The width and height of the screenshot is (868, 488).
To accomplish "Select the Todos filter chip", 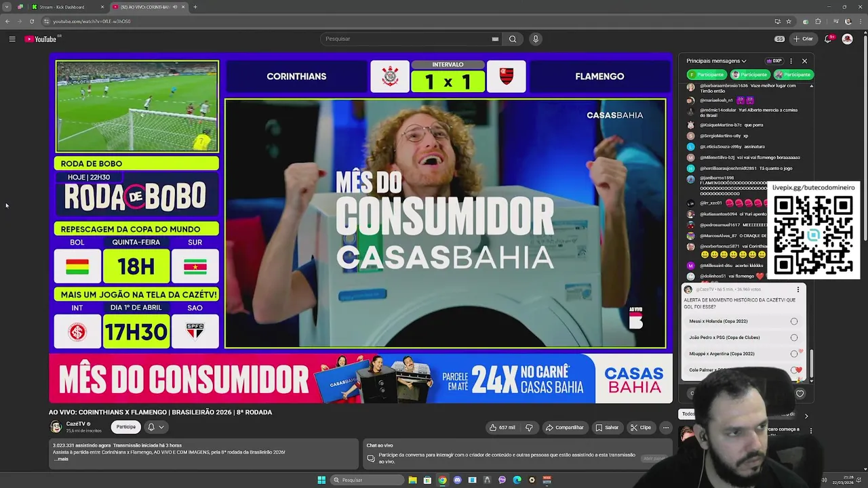I will coord(688,413).
